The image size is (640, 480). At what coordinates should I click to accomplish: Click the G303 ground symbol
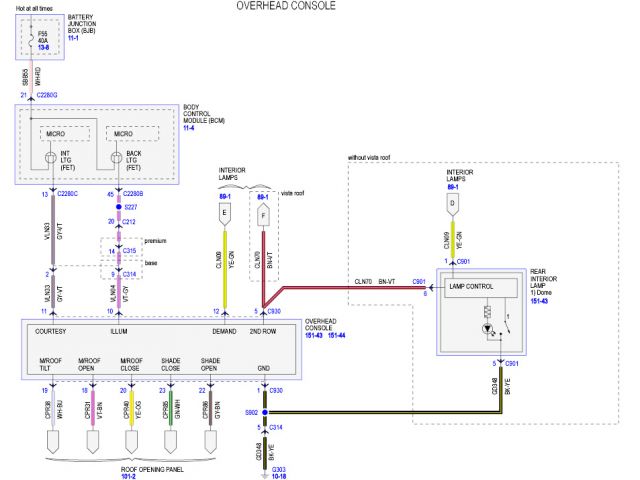click(x=265, y=454)
